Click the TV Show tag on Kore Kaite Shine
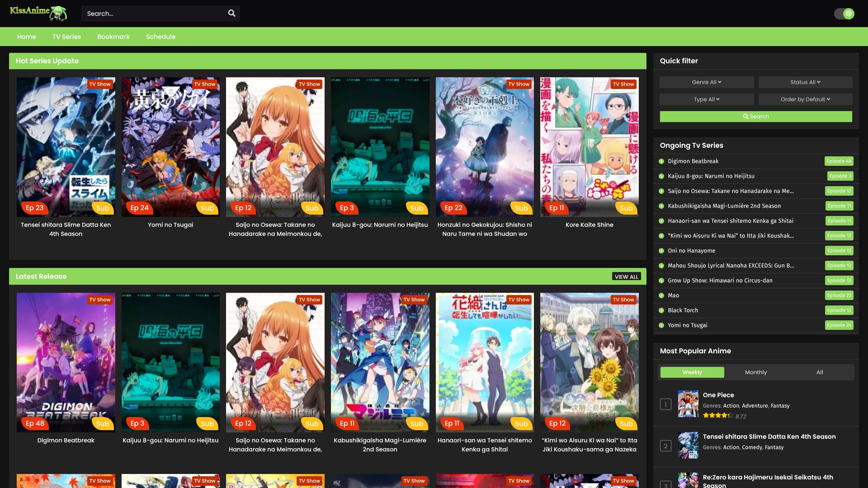This screenshot has width=868, height=488. point(623,84)
